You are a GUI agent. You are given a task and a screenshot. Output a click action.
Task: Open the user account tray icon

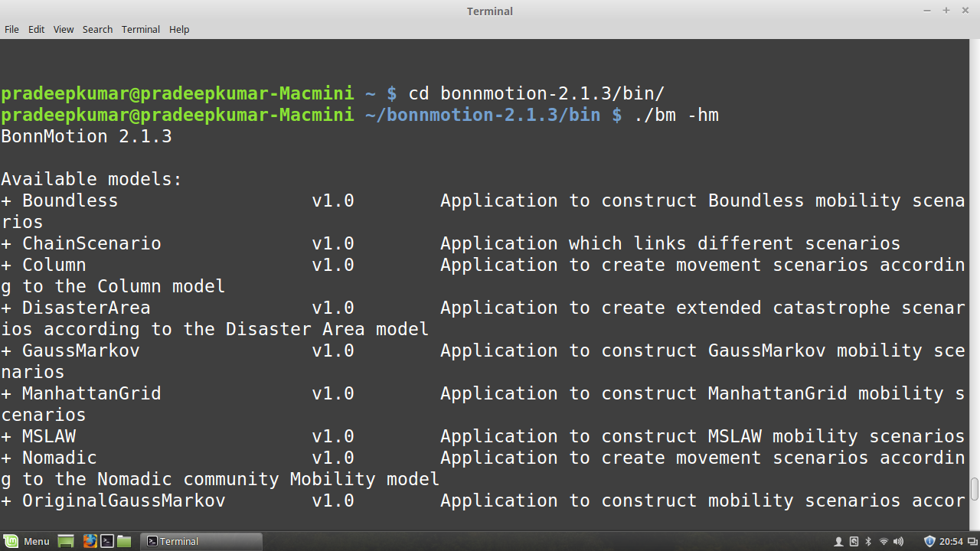(x=839, y=541)
